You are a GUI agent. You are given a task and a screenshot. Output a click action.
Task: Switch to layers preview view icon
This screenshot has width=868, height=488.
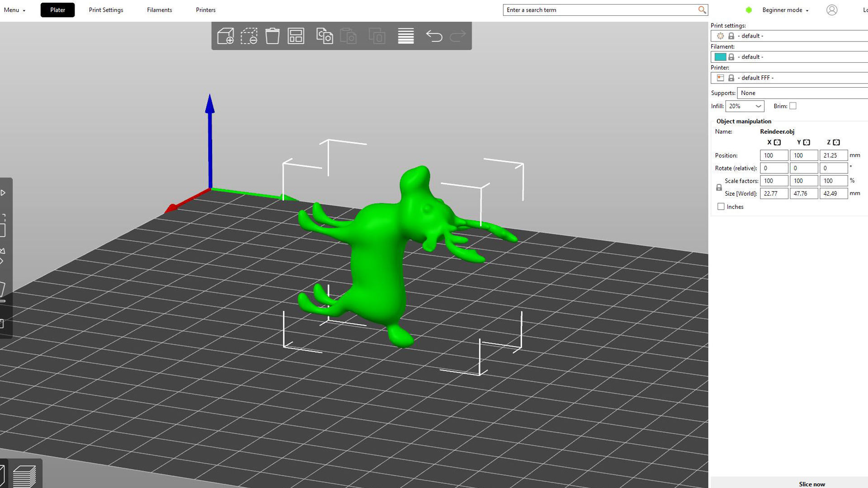pos(24,475)
